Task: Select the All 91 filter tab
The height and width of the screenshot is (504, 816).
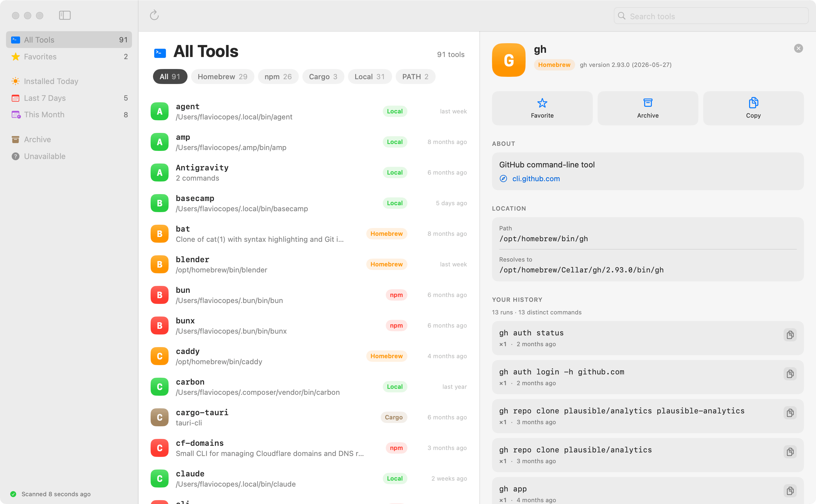Action: (x=170, y=77)
